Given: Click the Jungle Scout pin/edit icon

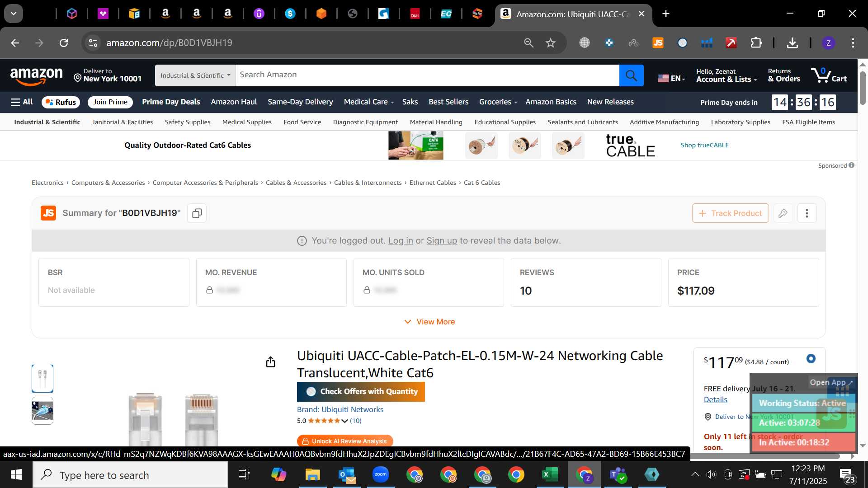Looking at the screenshot, I should (783, 213).
